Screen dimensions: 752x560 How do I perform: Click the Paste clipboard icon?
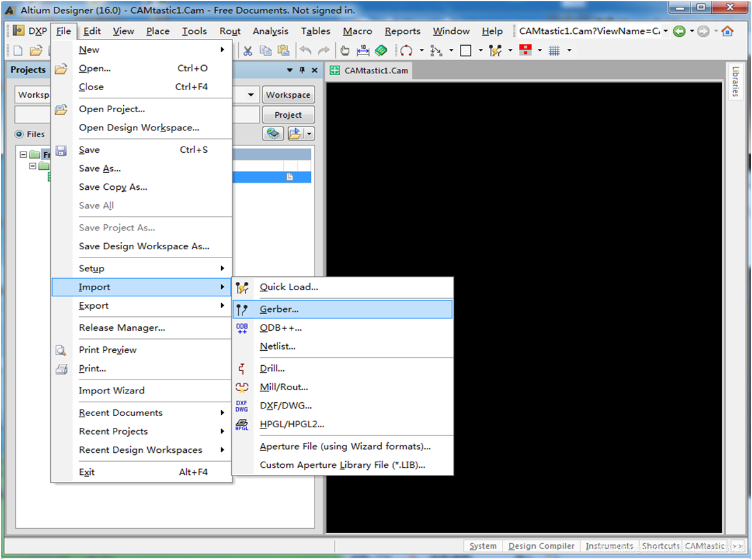(284, 51)
